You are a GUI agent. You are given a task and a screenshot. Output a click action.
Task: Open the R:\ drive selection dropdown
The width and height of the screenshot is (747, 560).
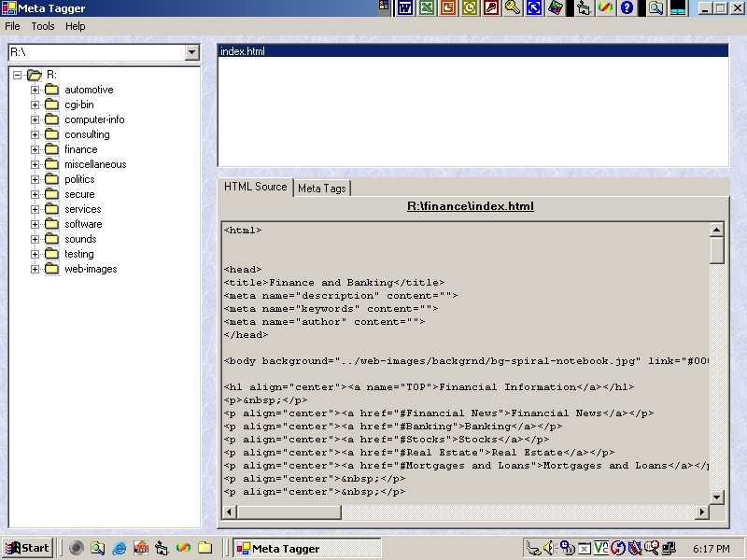(x=192, y=53)
